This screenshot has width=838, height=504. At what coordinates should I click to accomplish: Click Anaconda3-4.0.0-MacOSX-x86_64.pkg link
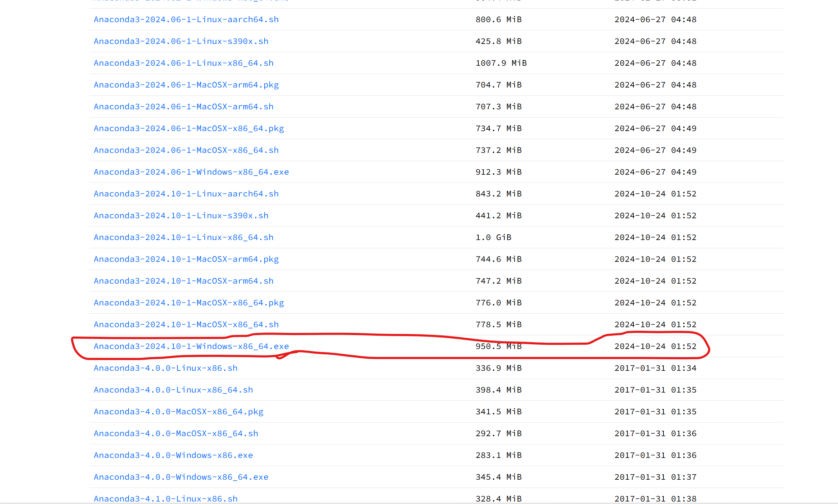pos(178,411)
